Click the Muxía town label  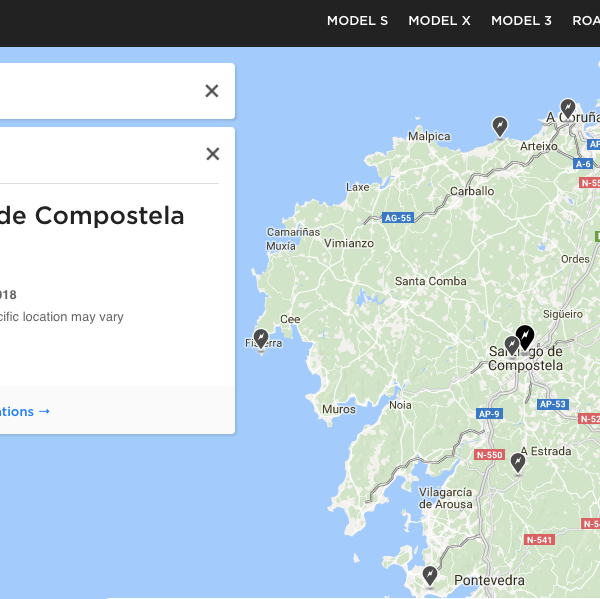(x=281, y=246)
